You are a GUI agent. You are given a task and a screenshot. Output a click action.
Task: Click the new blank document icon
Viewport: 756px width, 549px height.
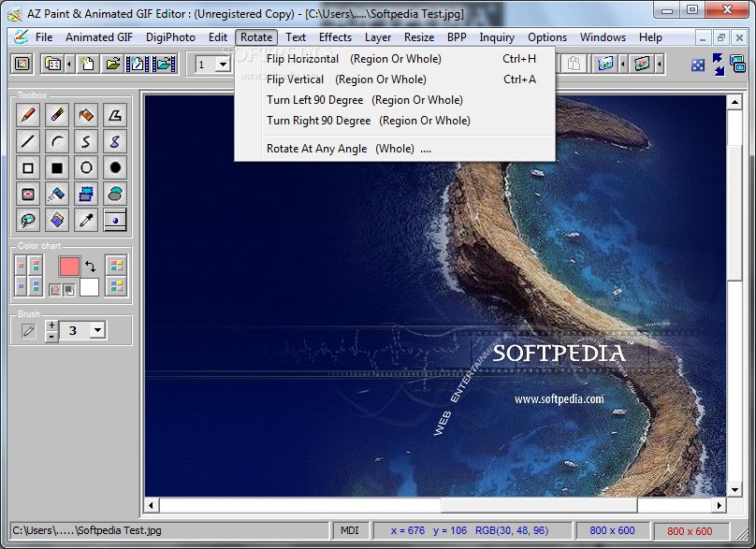(x=87, y=64)
